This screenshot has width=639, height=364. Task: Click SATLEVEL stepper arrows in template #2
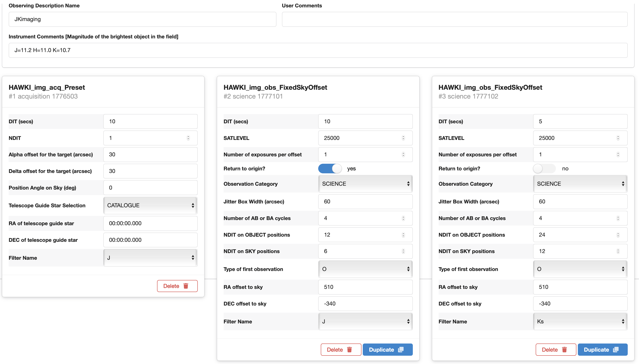pos(403,138)
